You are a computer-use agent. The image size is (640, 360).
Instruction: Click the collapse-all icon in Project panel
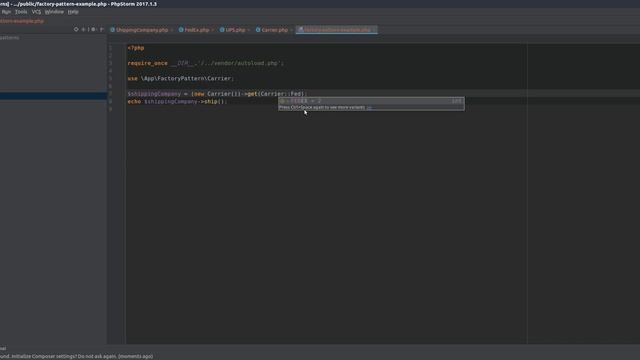pos(84,29)
